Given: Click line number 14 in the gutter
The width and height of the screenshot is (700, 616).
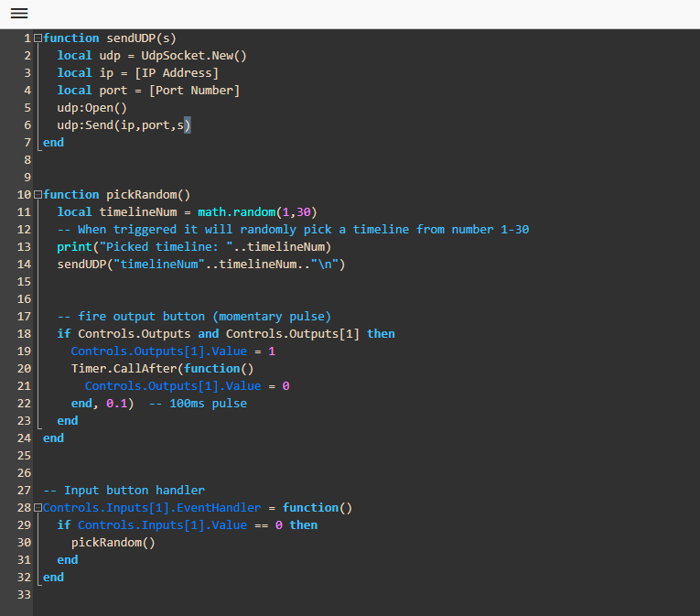Looking at the screenshot, I should (24, 265).
